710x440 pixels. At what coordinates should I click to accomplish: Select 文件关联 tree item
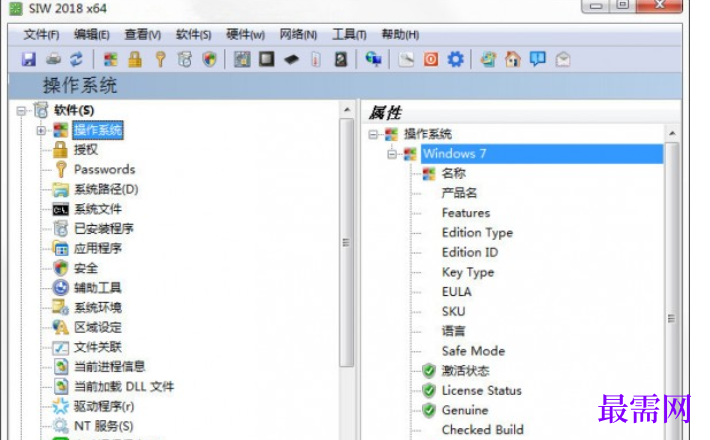pos(98,347)
